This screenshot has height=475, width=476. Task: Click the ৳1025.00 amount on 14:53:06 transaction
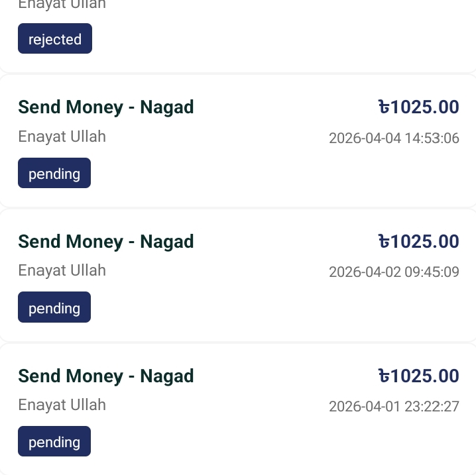418,107
